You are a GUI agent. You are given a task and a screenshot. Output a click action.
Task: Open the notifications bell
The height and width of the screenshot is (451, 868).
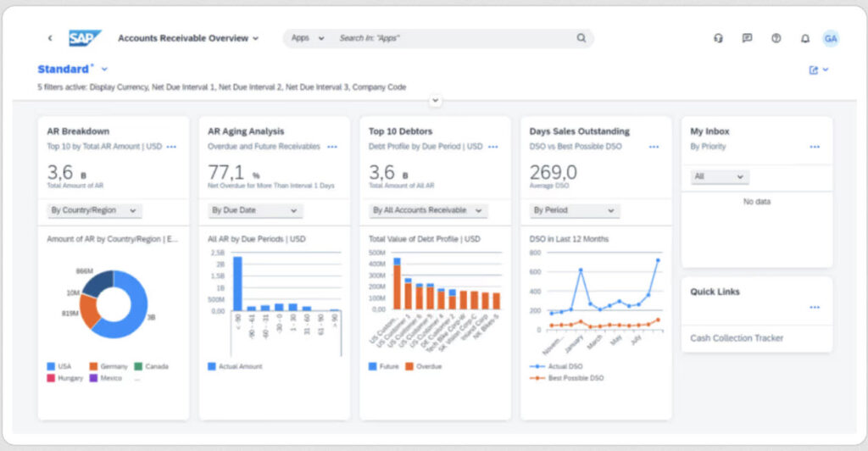tap(804, 38)
